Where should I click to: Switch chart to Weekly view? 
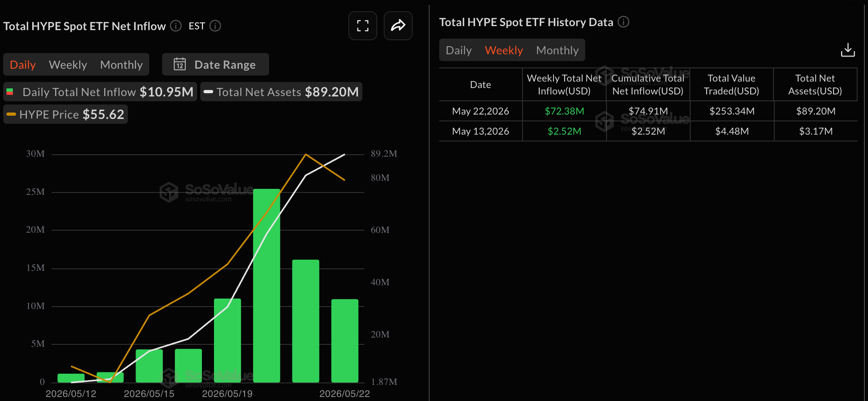click(68, 65)
